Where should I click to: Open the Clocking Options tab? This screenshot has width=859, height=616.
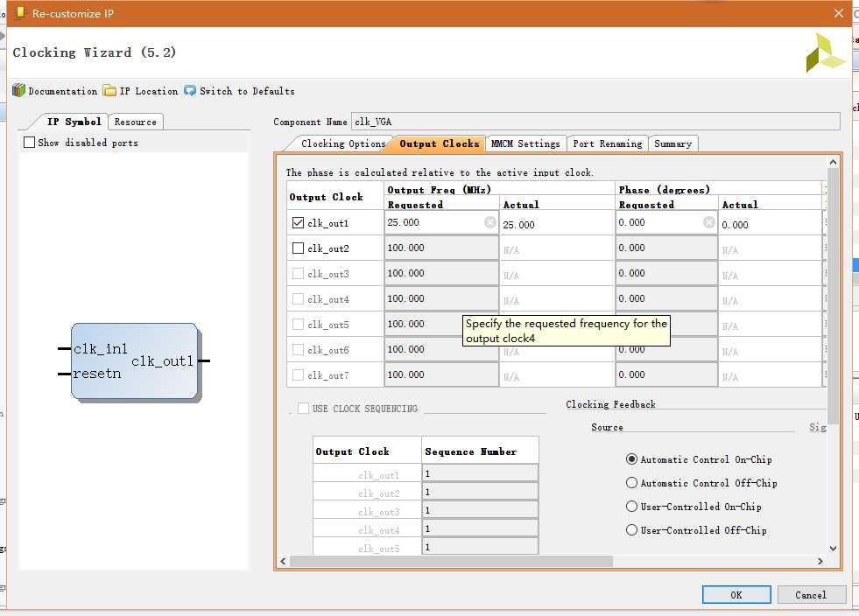(343, 143)
